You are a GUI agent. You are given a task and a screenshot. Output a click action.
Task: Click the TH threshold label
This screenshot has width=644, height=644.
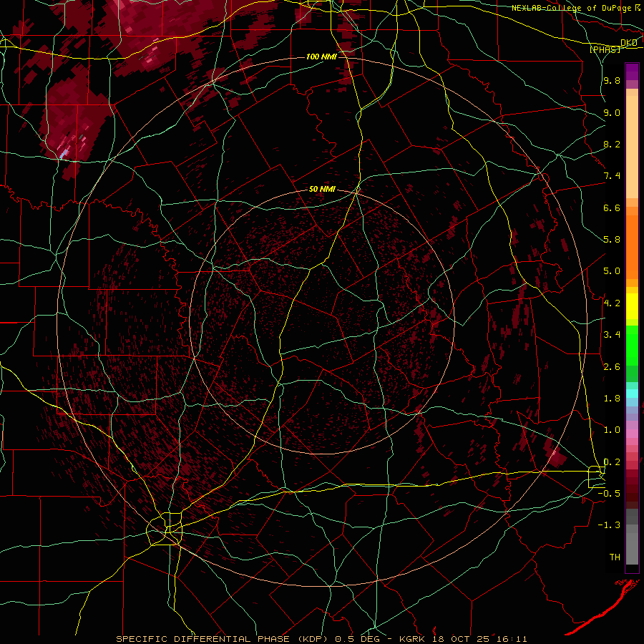coord(615,557)
